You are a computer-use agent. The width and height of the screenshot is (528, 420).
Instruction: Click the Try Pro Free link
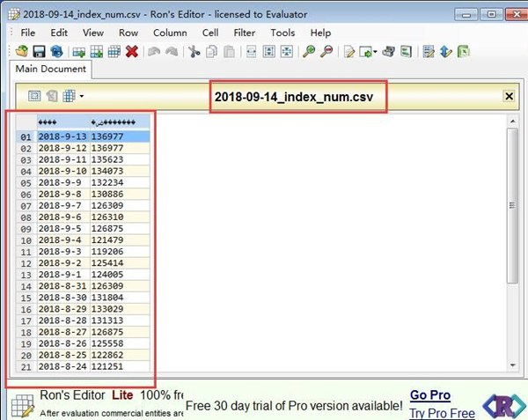[x=442, y=412]
